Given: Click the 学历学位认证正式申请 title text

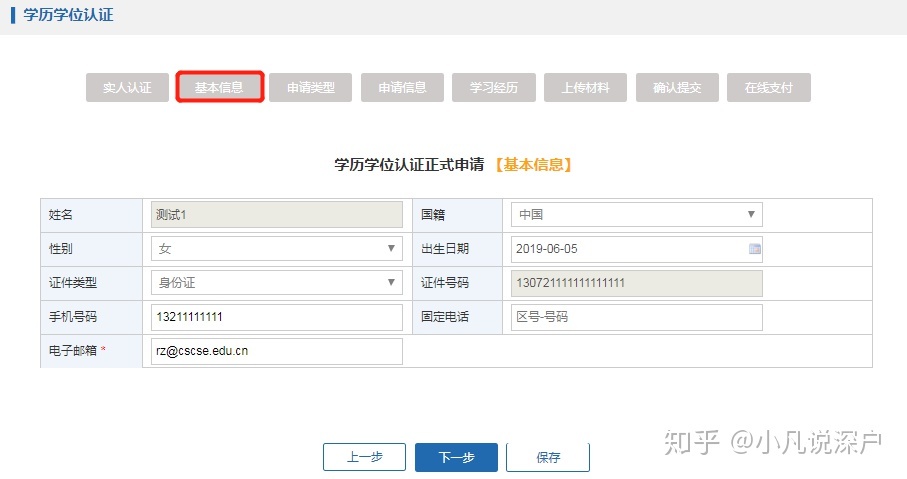Looking at the screenshot, I should (409, 165).
